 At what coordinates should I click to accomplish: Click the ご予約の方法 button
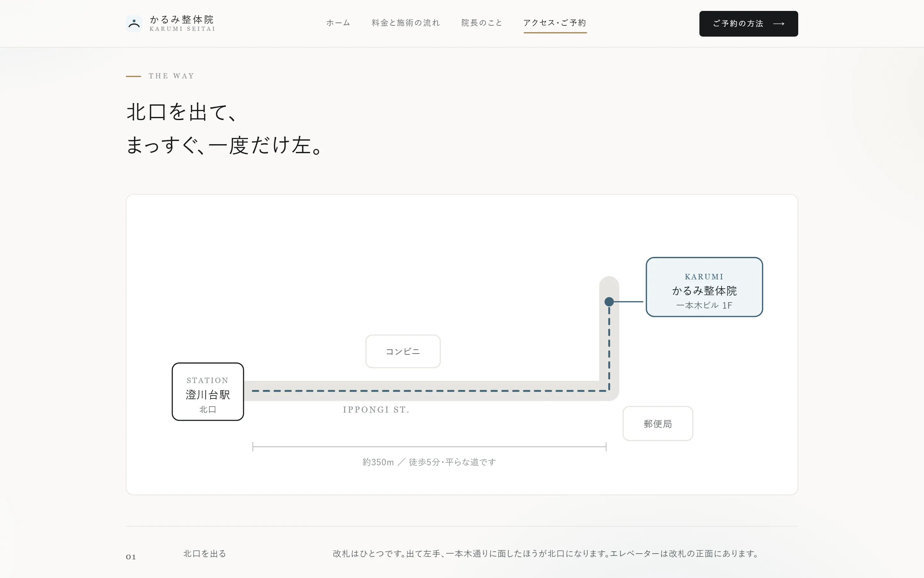pos(749,24)
